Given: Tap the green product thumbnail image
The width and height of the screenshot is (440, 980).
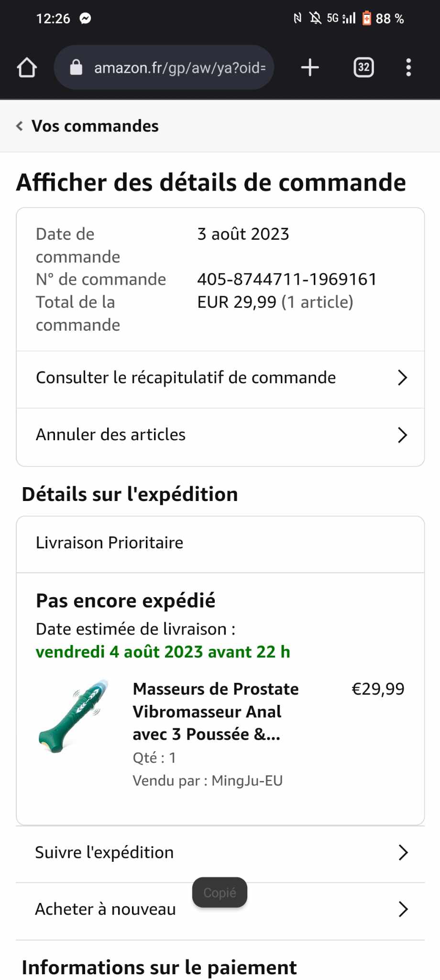Looking at the screenshot, I should coord(74,716).
